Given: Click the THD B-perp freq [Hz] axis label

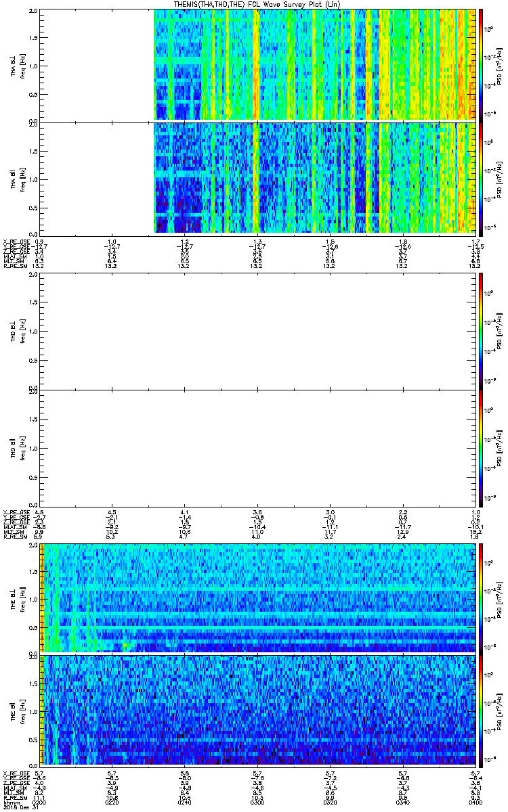Looking at the screenshot, I should coord(22,332).
